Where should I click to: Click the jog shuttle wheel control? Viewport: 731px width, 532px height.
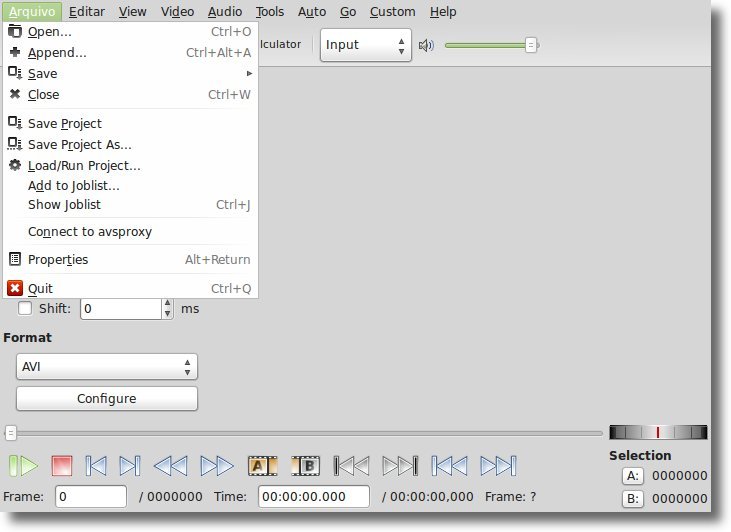coord(658,432)
